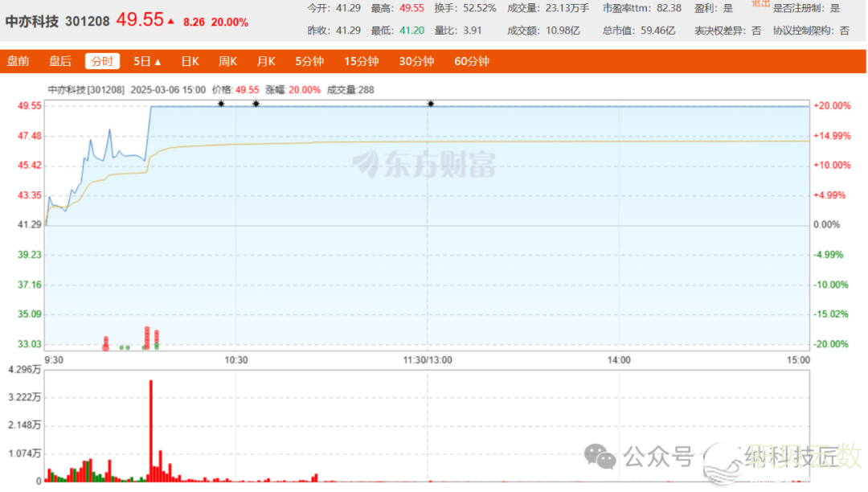Open the 盘后 tab
Viewport: 868px width, 492px height.
click(59, 61)
